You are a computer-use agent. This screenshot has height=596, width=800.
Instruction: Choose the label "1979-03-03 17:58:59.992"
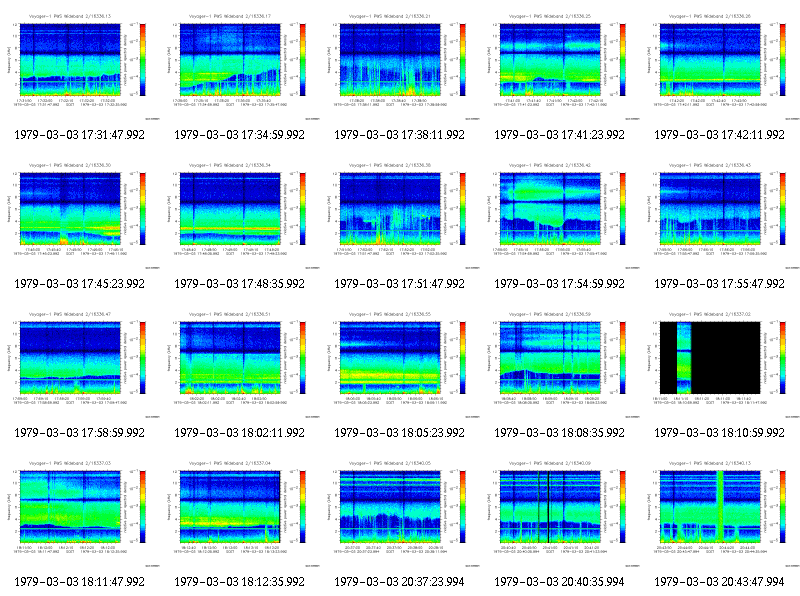point(80,433)
